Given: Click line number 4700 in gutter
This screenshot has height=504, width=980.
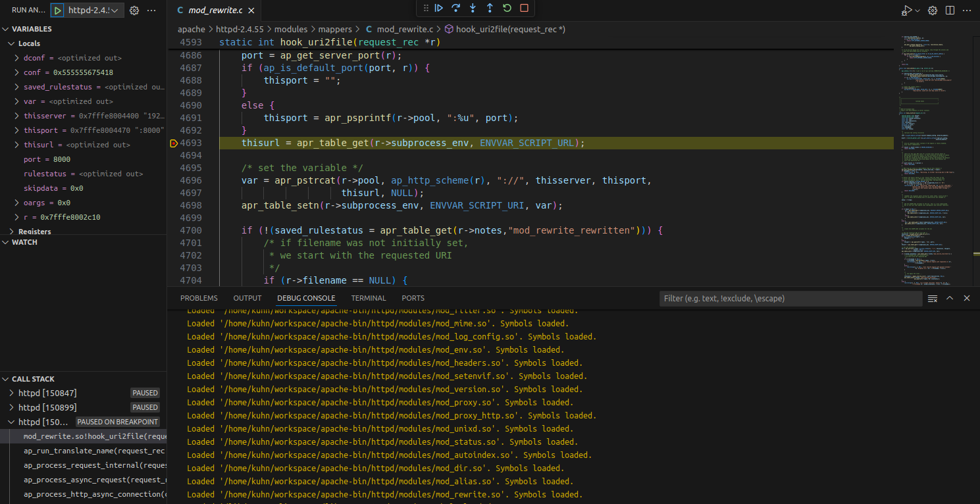Looking at the screenshot, I should point(190,230).
